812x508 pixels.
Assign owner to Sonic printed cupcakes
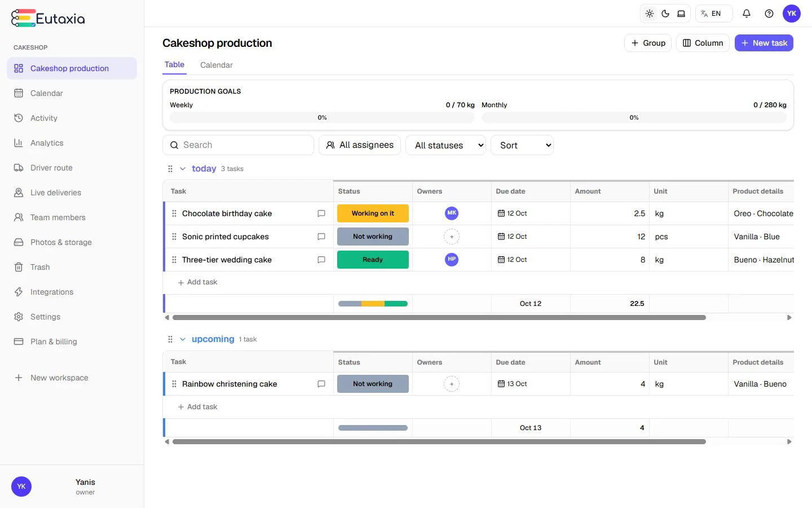click(452, 237)
